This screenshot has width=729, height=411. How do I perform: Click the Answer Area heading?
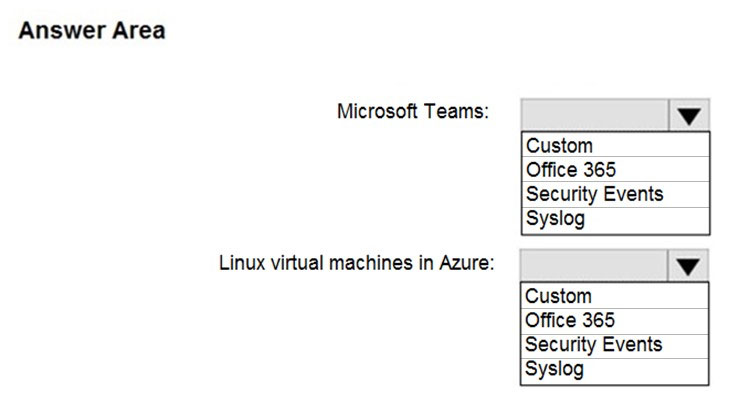coord(92,31)
